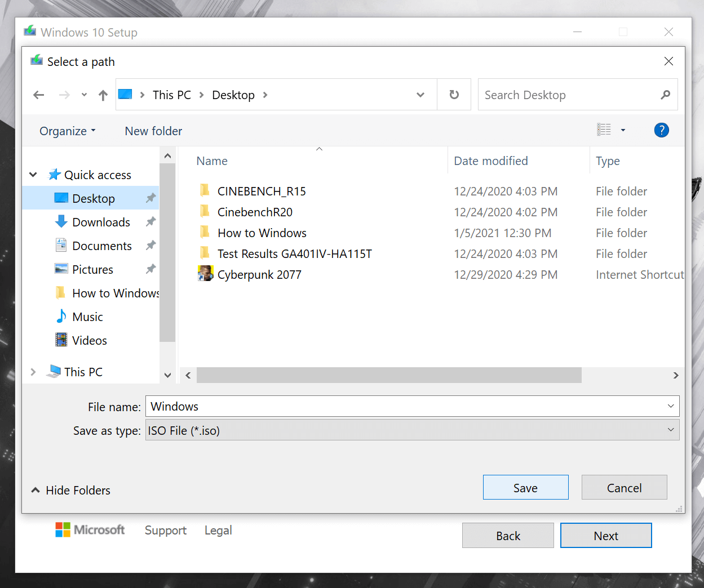Open view options dropdown arrow

(x=623, y=131)
